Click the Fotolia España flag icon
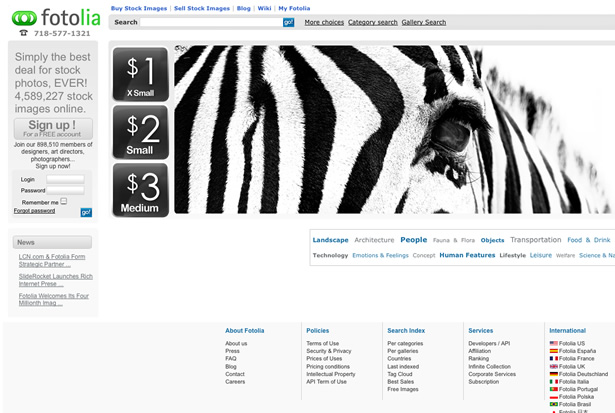615x413 pixels. point(553,351)
